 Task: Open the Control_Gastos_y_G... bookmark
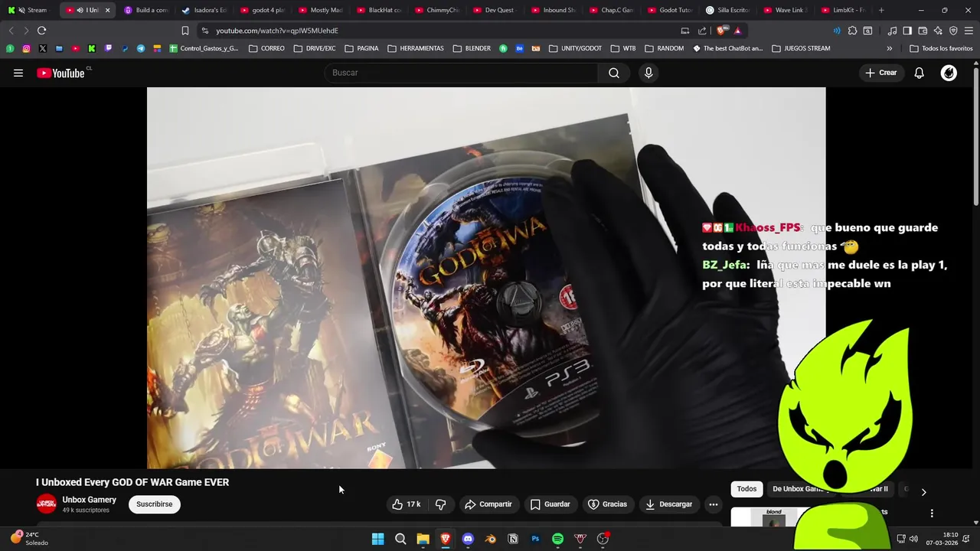point(204,48)
